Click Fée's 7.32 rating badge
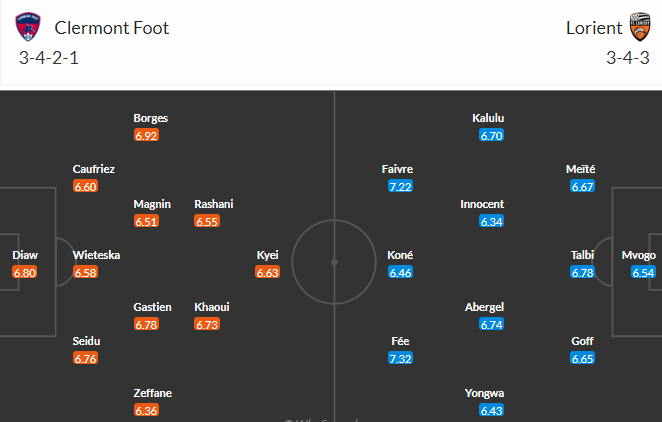Viewport: 662px width, 422px height. click(401, 358)
